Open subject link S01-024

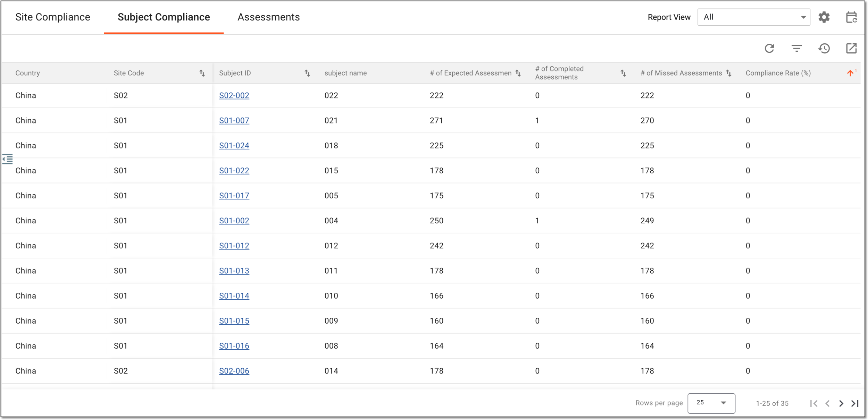click(x=234, y=145)
